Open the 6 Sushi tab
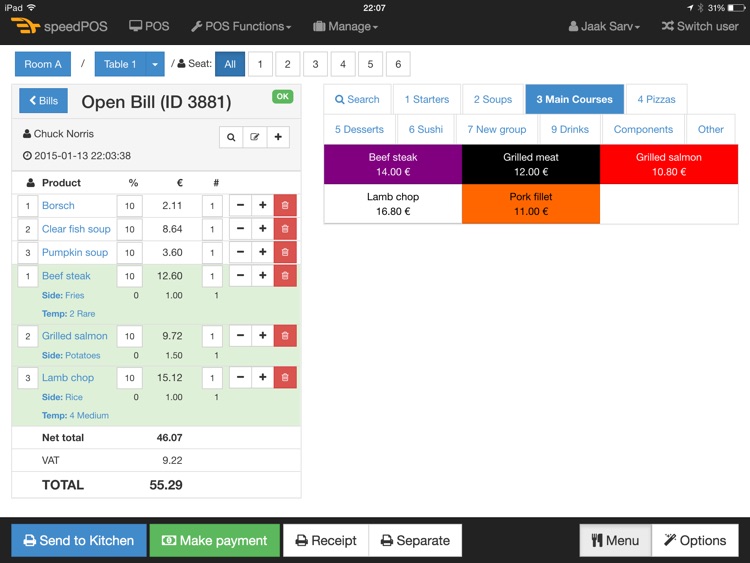Screen dimensions: 750x563 coord(426,129)
